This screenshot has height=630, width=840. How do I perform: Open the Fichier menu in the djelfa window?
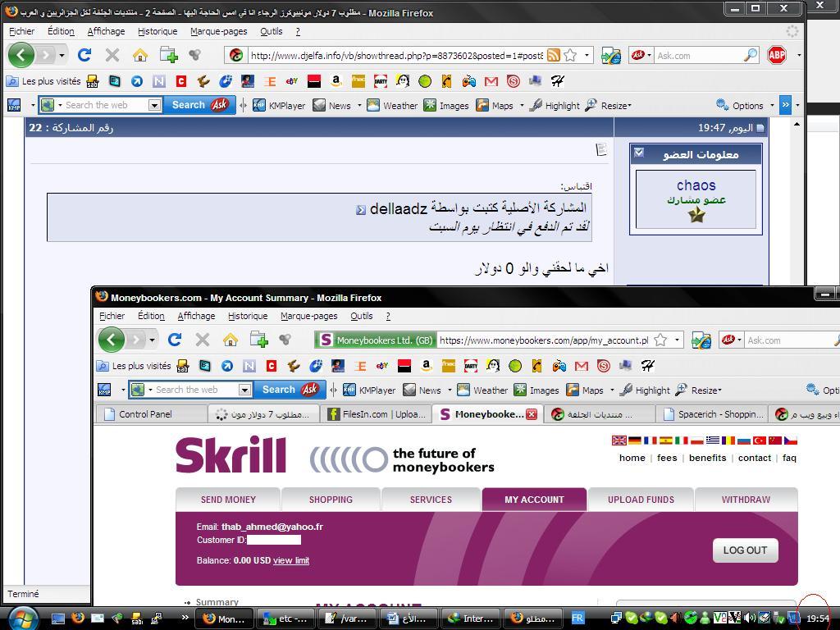pyautogui.click(x=21, y=32)
